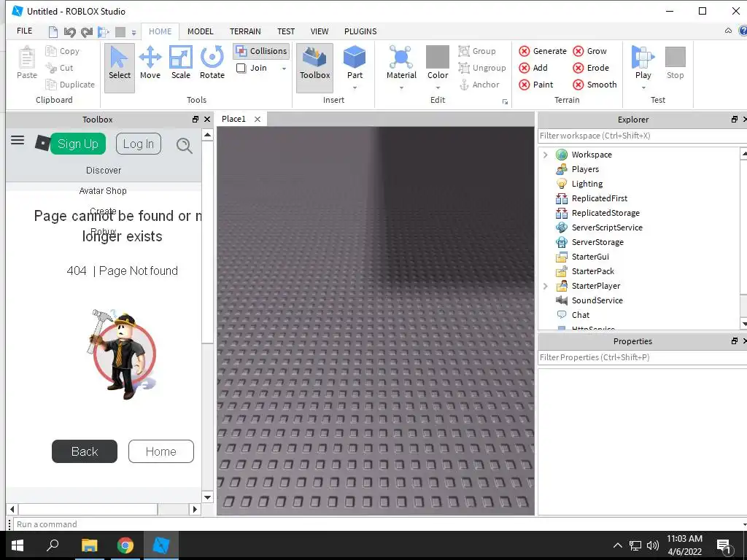Pick the Rotate tool
The image size is (747, 560).
pos(212,63)
